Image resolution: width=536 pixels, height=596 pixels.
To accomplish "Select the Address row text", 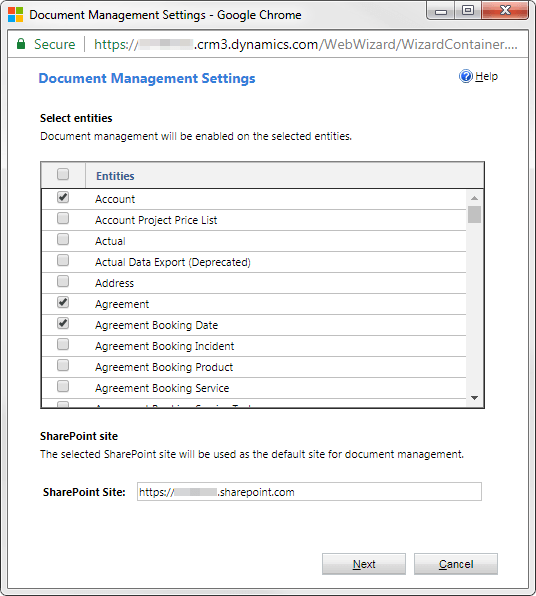I will [114, 283].
